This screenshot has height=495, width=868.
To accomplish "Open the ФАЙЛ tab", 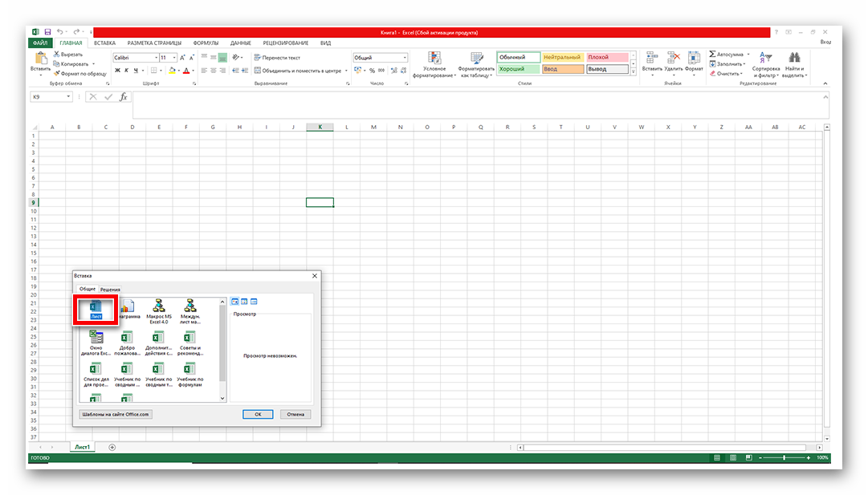I will click(40, 43).
